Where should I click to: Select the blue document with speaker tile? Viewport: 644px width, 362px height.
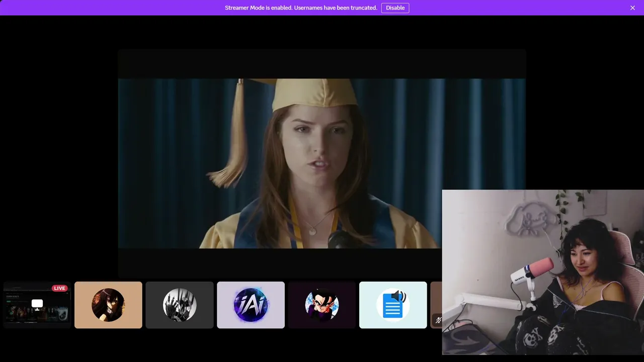coord(393,305)
